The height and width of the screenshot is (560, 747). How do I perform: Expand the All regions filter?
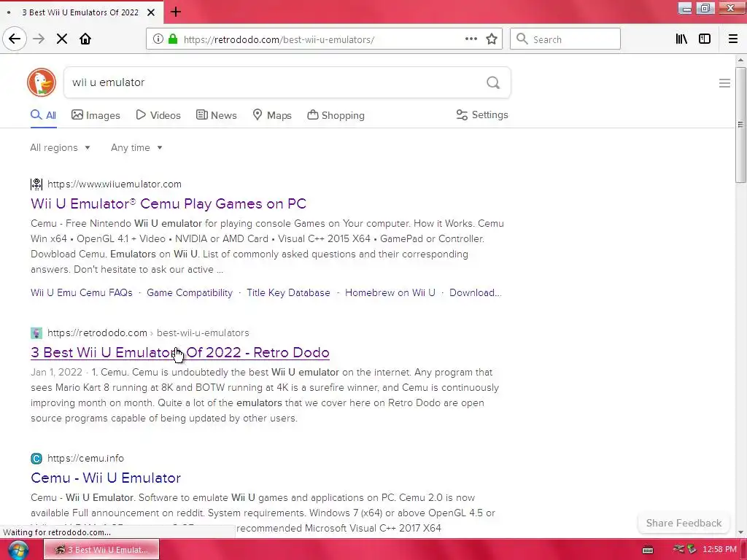point(60,147)
